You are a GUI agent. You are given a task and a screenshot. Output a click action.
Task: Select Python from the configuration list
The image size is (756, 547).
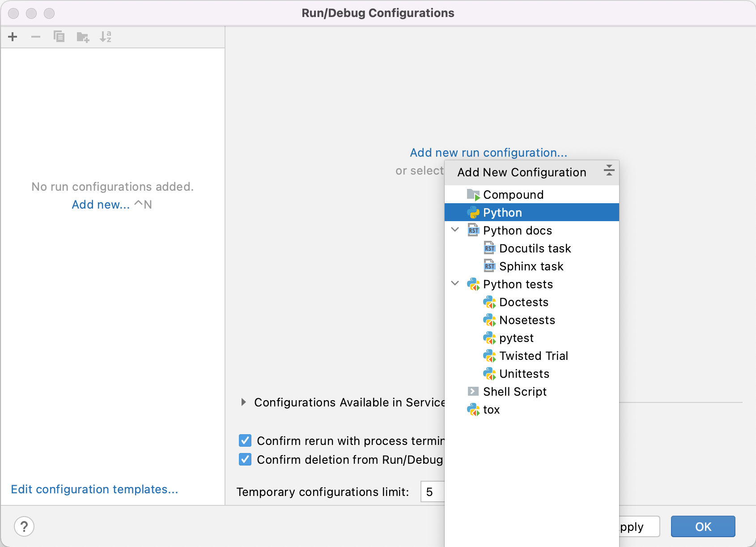pyautogui.click(x=502, y=212)
